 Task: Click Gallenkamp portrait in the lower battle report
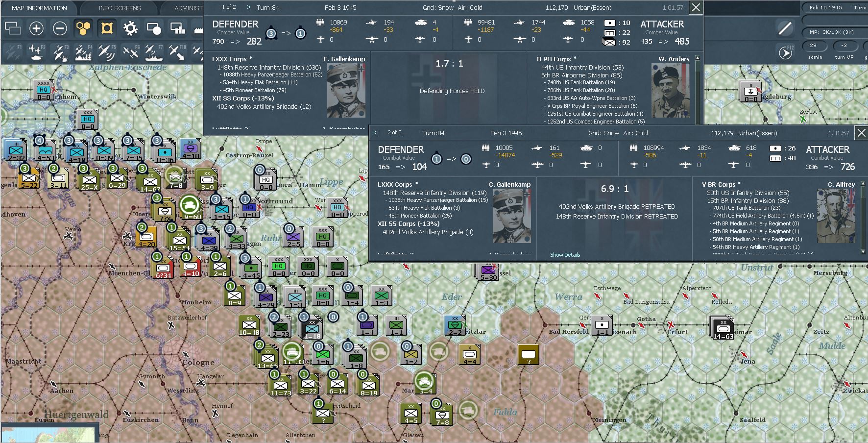tap(511, 216)
